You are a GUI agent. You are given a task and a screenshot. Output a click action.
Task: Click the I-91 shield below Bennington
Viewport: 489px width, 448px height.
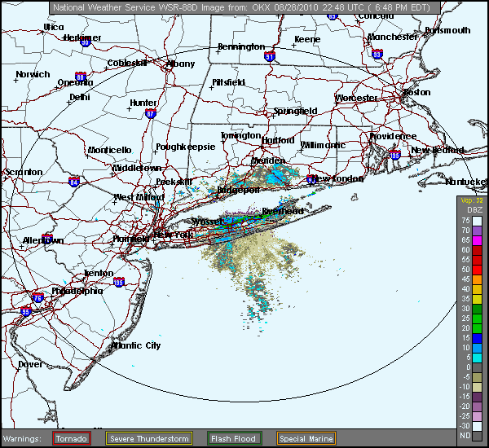[x=270, y=56]
